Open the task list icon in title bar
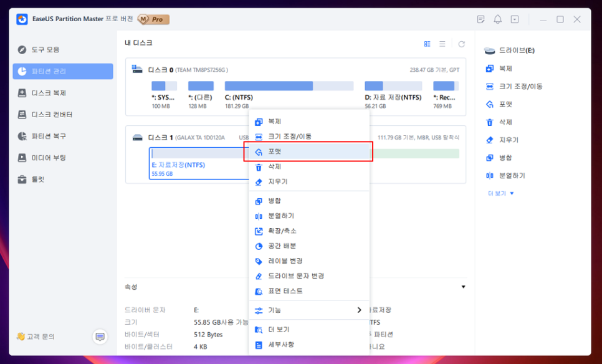This screenshot has width=602, height=364. click(x=480, y=19)
